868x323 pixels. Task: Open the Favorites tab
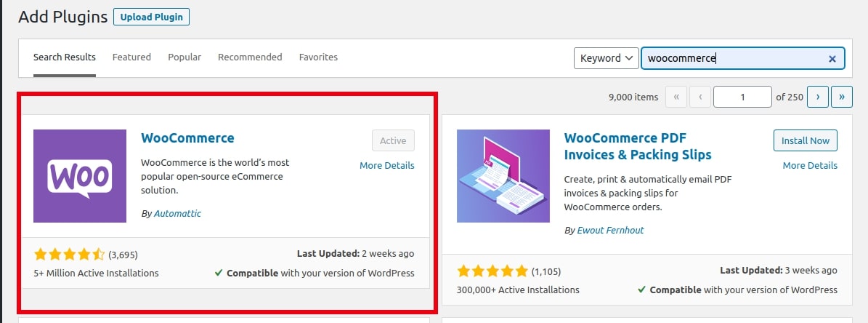tap(318, 57)
